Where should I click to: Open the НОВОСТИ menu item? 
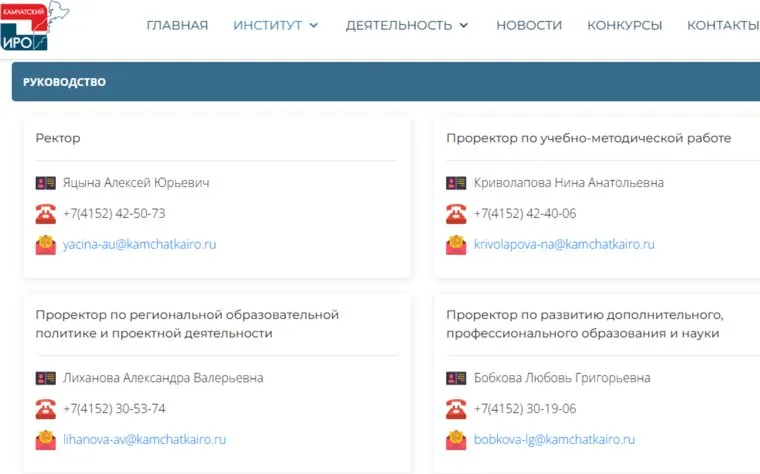[528, 25]
